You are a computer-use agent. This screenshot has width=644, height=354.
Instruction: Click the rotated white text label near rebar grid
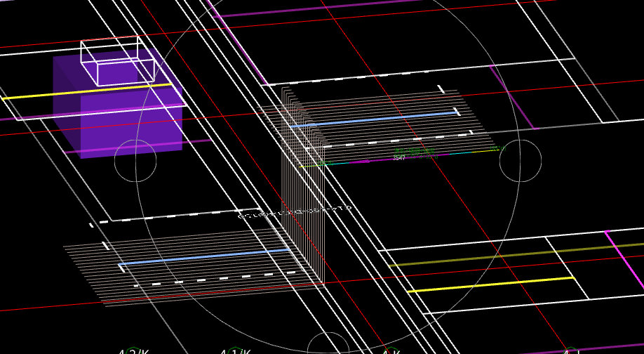click(x=295, y=211)
